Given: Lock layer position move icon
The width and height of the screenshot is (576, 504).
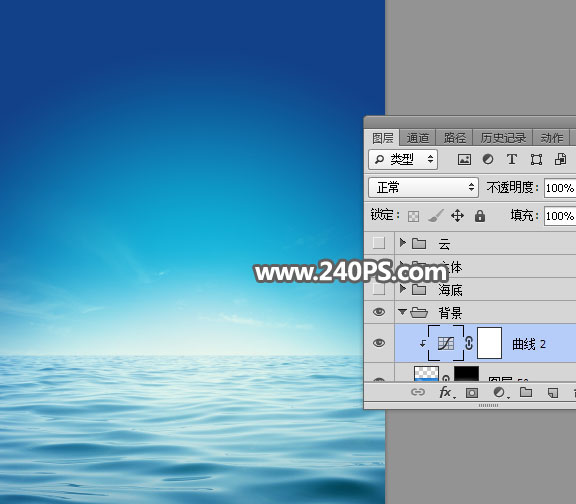Looking at the screenshot, I should (x=457, y=216).
